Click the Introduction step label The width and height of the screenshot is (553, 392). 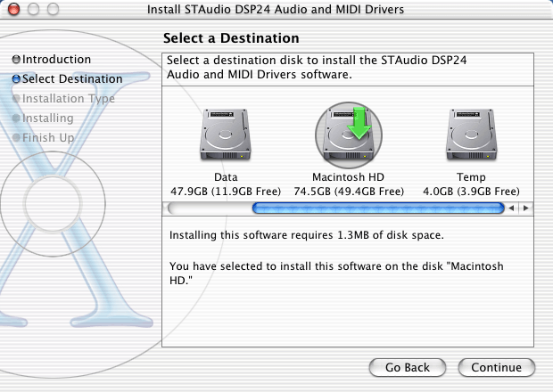56,59
